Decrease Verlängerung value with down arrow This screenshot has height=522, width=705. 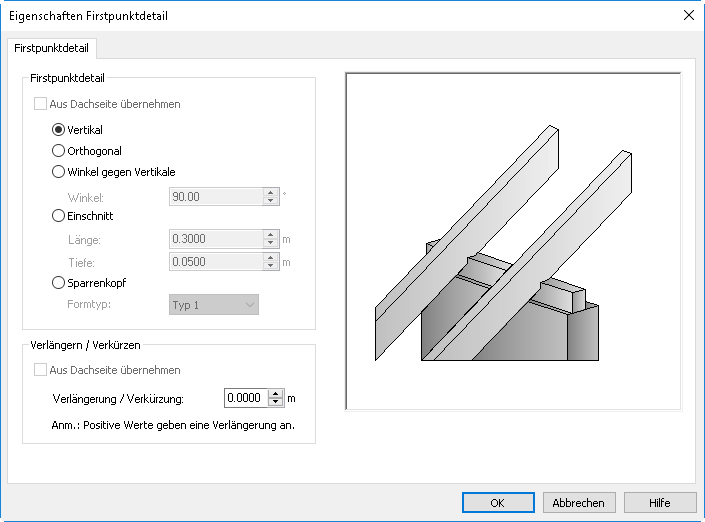pos(276,402)
